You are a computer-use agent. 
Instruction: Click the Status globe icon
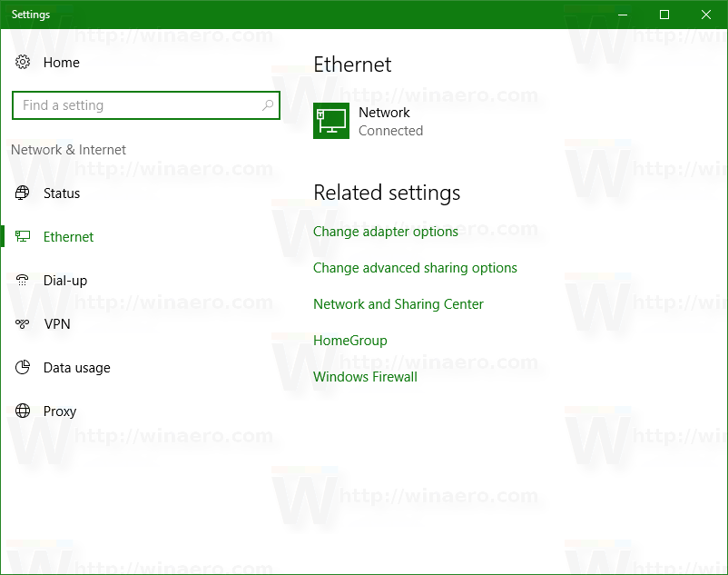(23, 193)
